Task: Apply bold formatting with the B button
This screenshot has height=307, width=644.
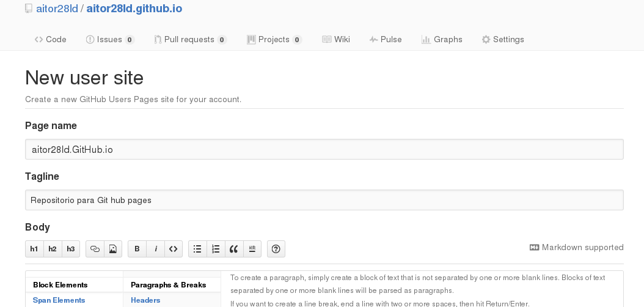Action: point(137,249)
